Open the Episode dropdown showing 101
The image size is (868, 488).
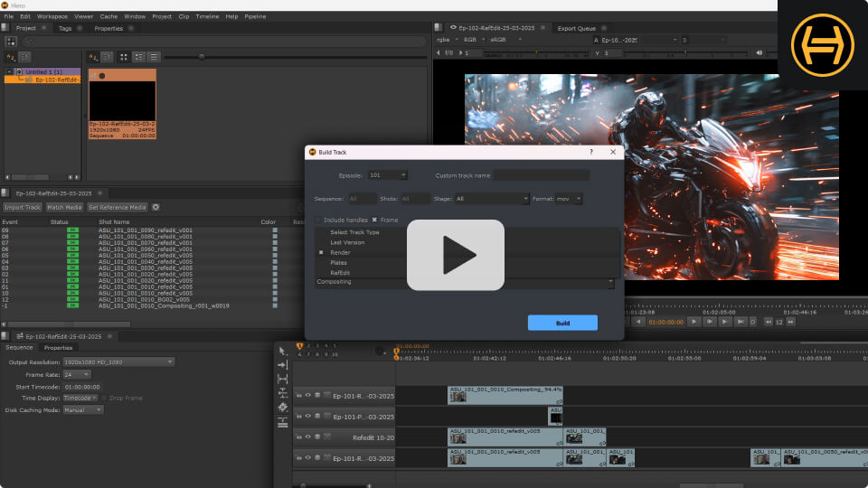coord(388,175)
